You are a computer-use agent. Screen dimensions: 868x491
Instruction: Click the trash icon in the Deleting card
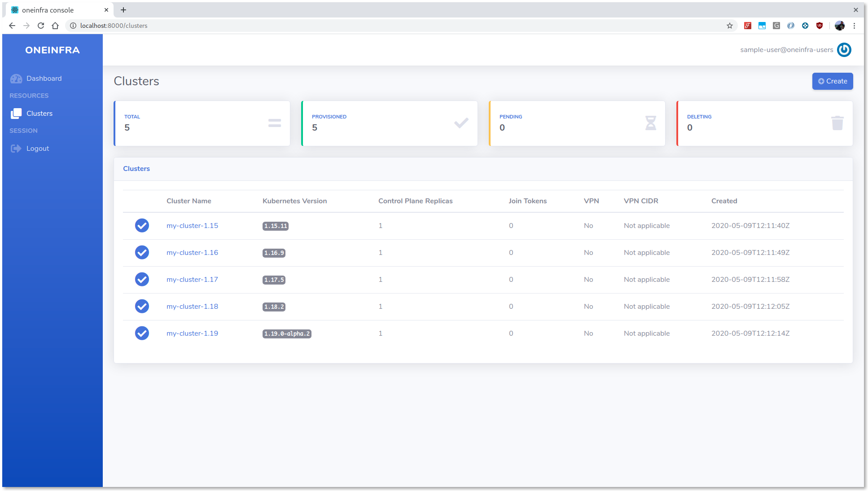coord(837,123)
